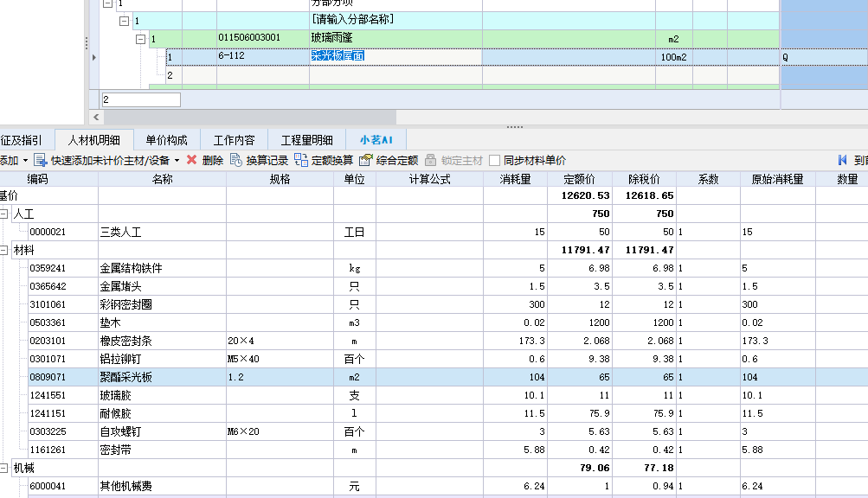868x498 pixels.
Task: Collapse tree node of 玻璃雨篷 row
Action: tap(140, 39)
